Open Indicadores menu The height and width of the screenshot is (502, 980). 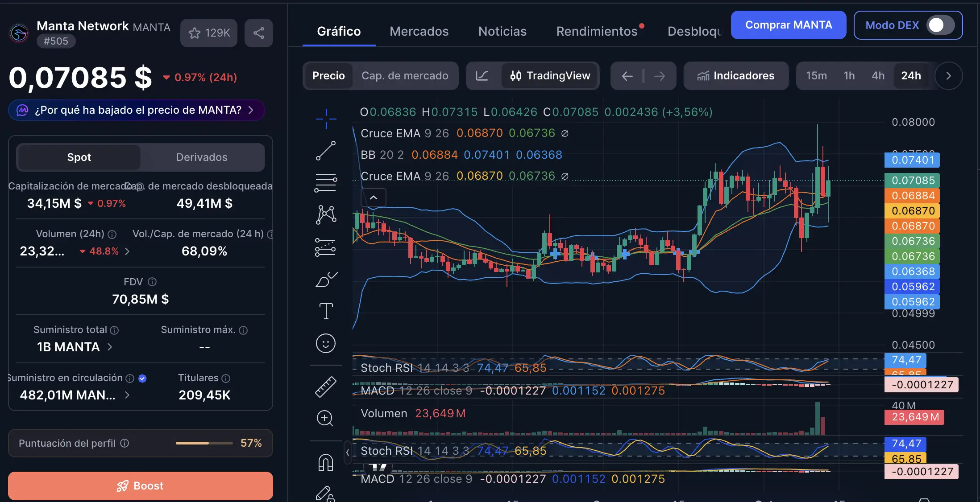click(x=736, y=76)
